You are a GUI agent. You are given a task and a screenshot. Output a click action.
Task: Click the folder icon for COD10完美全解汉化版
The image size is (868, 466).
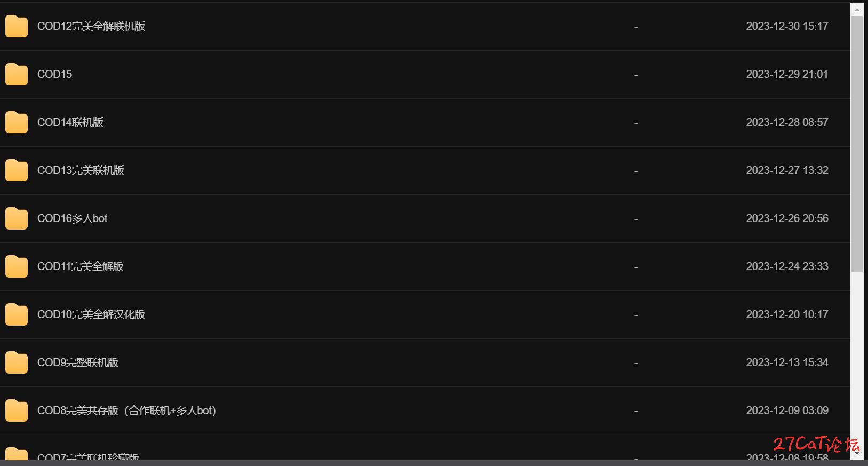pyautogui.click(x=17, y=314)
